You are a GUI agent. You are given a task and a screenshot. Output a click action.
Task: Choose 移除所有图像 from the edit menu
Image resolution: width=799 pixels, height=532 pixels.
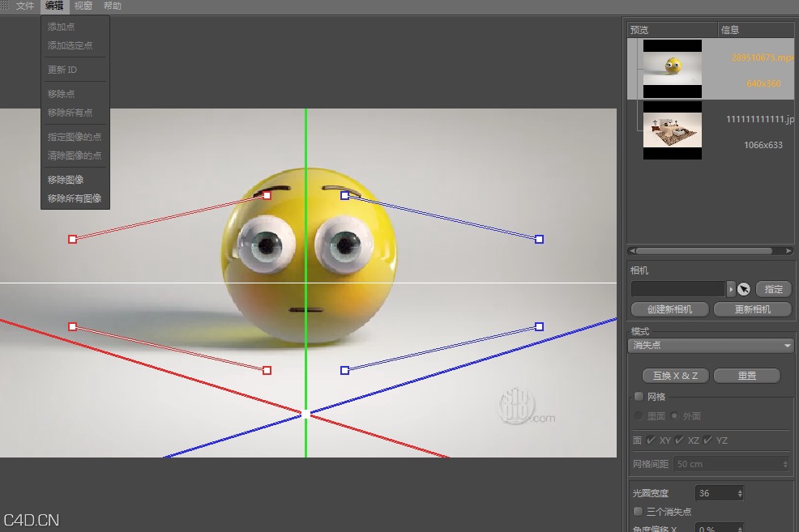pyautogui.click(x=75, y=198)
